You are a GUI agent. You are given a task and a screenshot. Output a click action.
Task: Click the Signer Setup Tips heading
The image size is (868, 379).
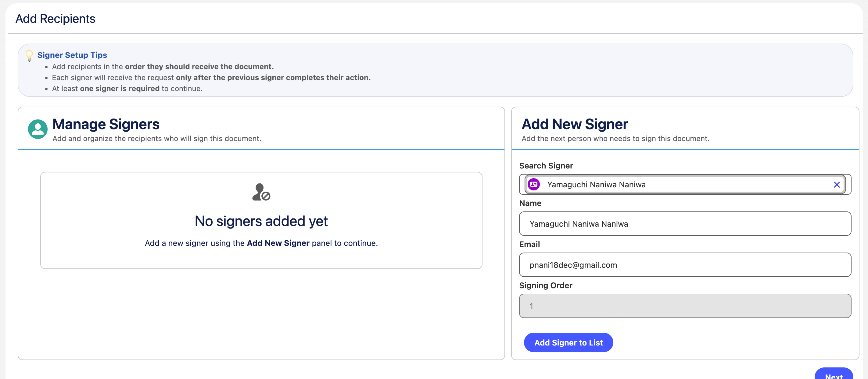72,55
